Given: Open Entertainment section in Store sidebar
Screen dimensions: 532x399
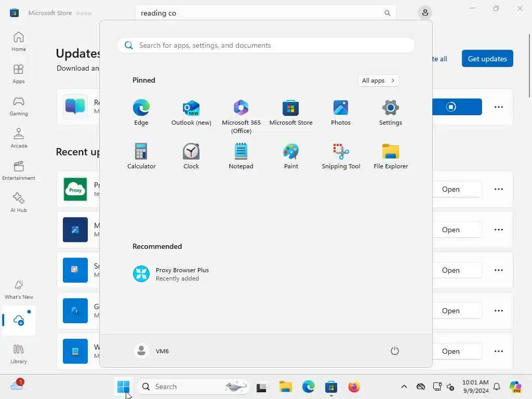Looking at the screenshot, I should pyautogui.click(x=19, y=170).
